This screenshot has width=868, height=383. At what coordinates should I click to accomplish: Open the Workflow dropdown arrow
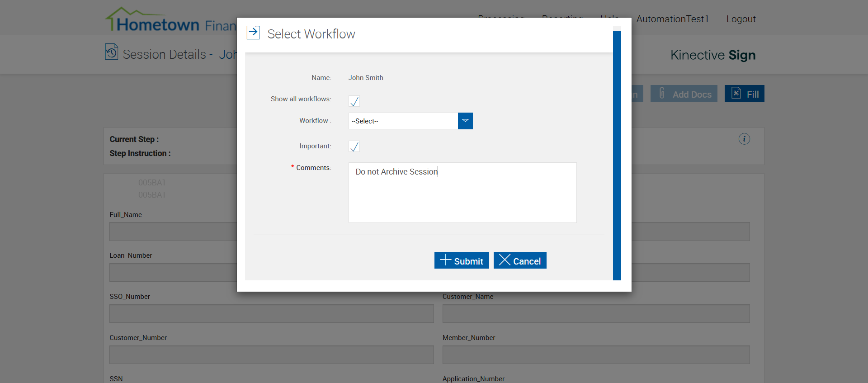tap(465, 121)
